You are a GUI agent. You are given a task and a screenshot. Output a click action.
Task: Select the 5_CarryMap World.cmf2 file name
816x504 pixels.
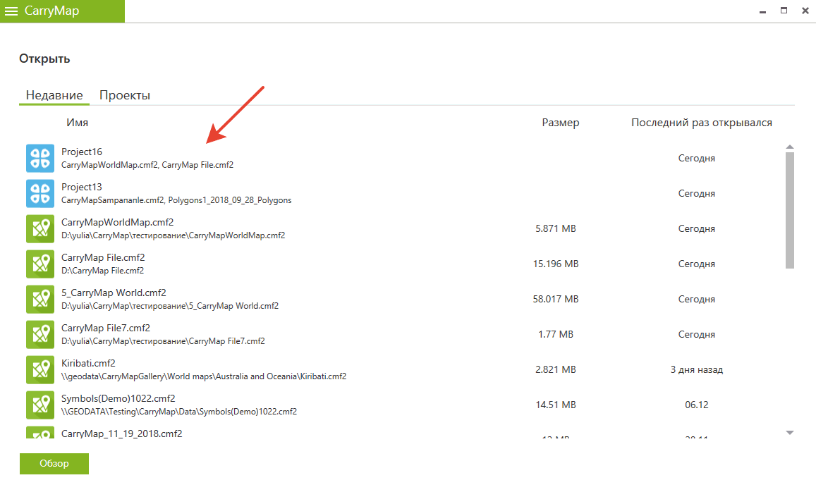114,293
